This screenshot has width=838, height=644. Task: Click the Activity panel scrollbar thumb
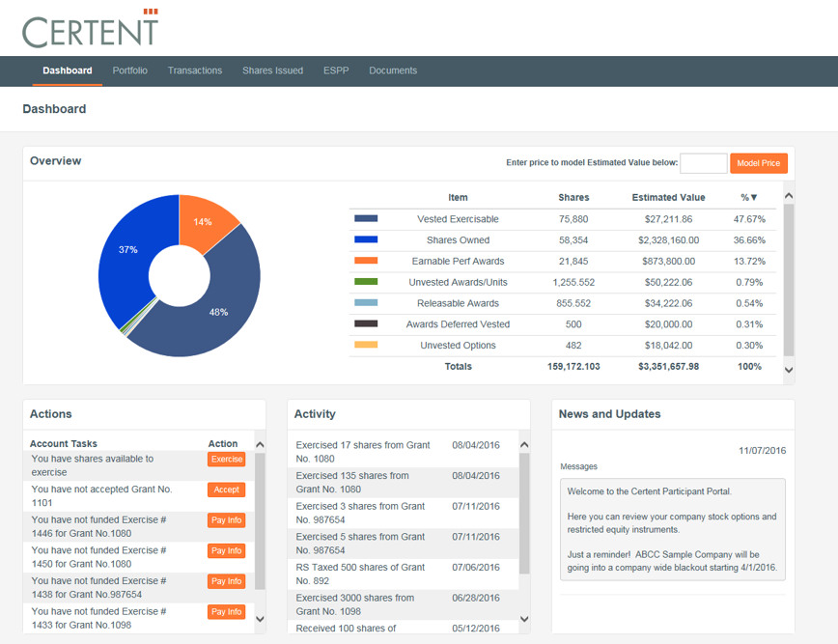click(x=524, y=513)
